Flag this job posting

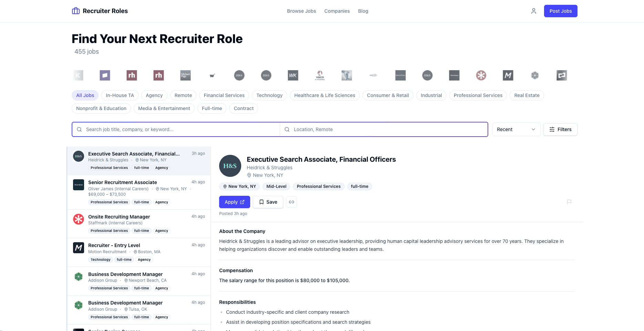coord(569,202)
